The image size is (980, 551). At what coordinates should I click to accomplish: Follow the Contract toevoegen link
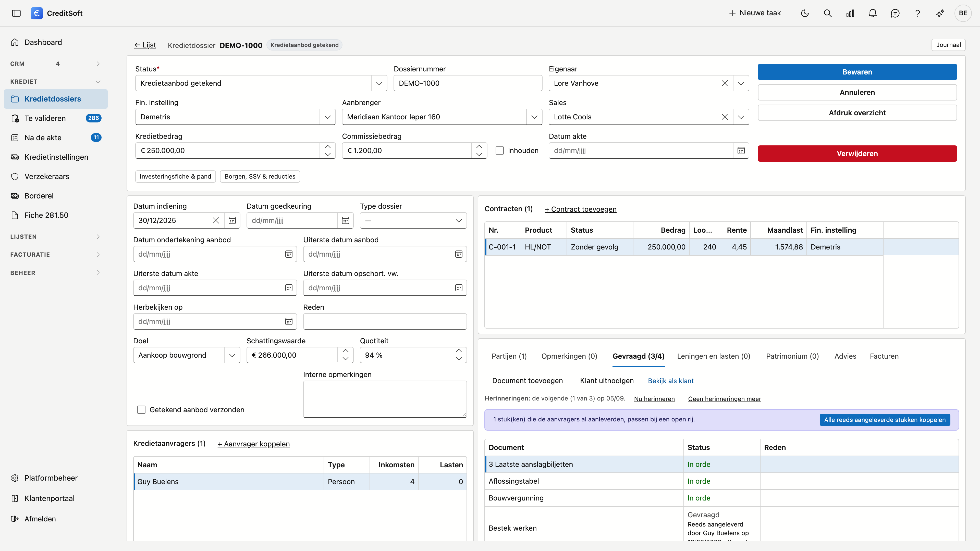click(581, 209)
